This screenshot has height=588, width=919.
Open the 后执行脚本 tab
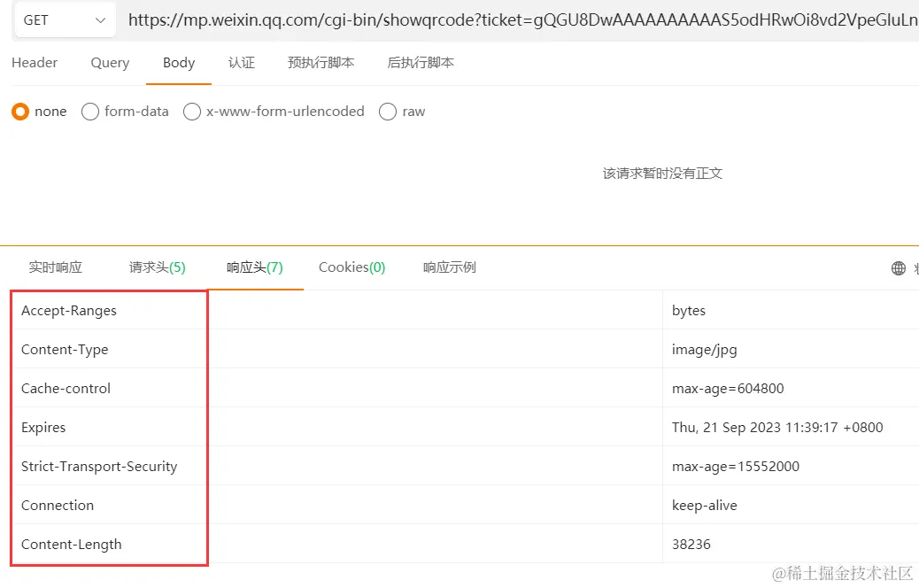421,63
